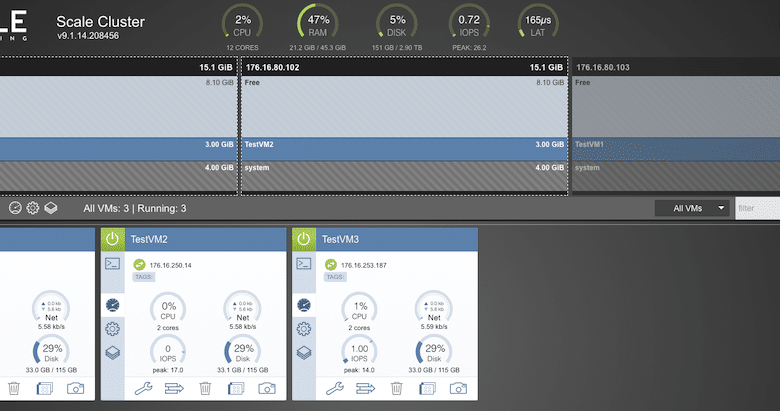The width and height of the screenshot is (780, 411).
Task: Open the All VMs dropdown
Action: point(692,208)
